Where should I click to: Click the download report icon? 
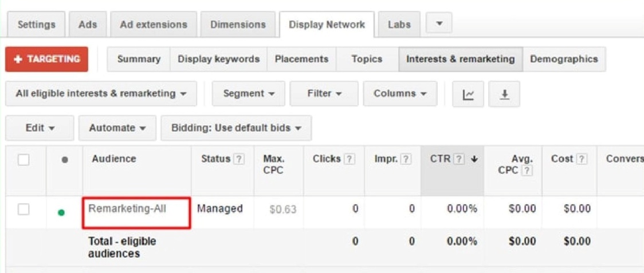tap(504, 94)
